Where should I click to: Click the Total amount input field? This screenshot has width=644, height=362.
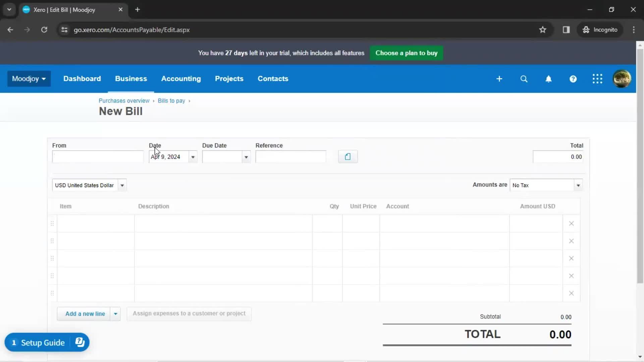click(558, 157)
